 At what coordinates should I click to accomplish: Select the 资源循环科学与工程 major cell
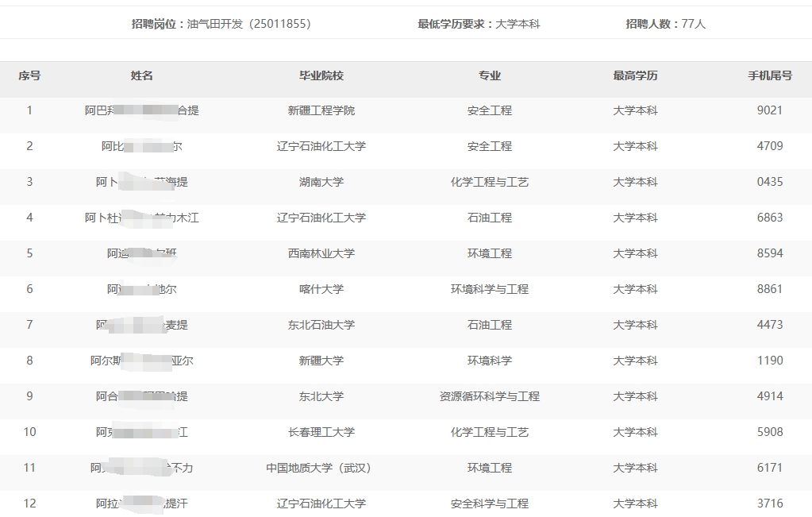(490, 396)
